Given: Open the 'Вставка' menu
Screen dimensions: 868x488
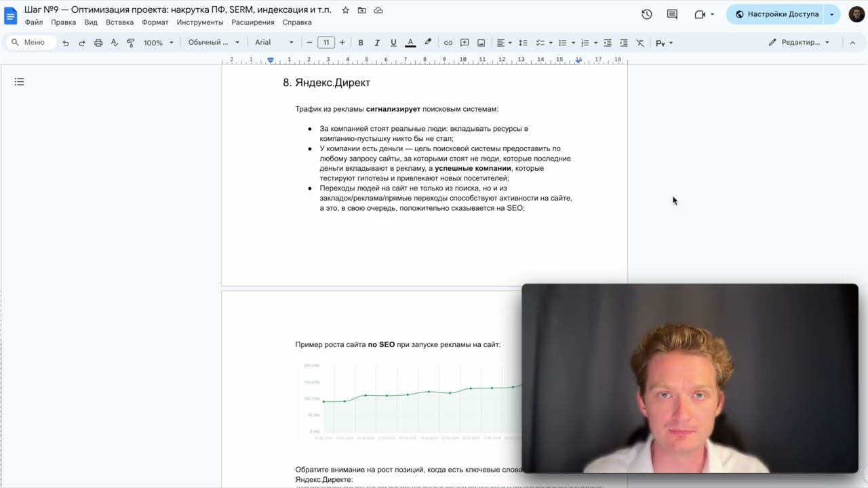Looking at the screenshot, I should click(119, 22).
